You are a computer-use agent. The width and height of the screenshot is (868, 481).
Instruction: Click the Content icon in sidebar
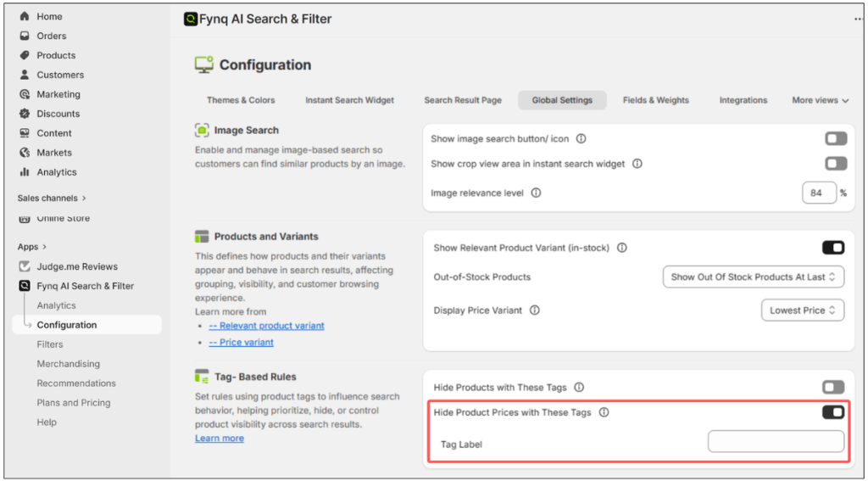click(25, 133)
